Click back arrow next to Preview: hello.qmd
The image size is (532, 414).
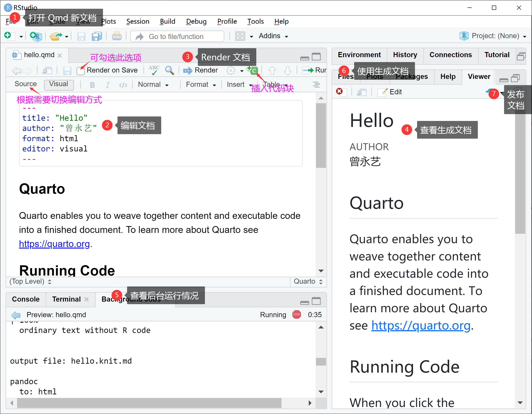click(x=16, y=315)
